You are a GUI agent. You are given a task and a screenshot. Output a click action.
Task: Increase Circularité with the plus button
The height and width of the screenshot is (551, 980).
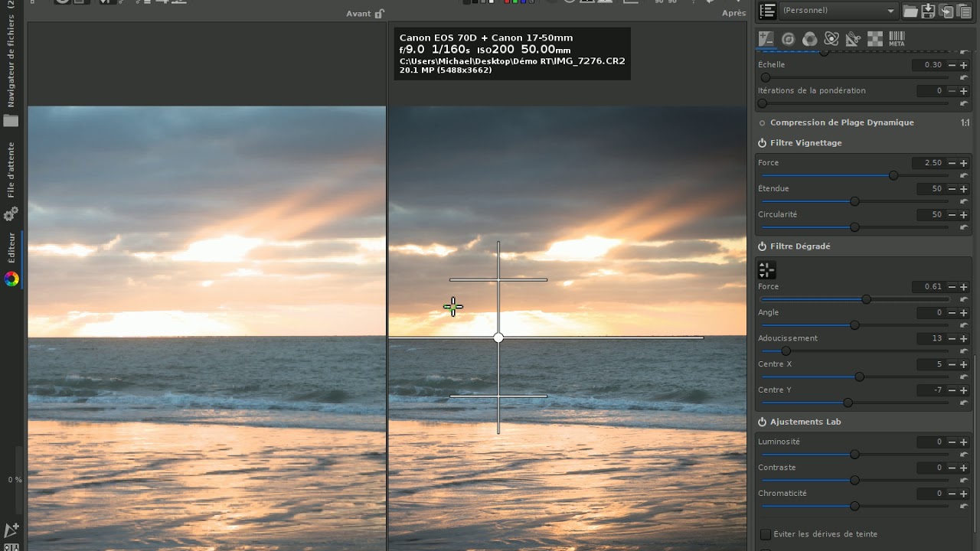tap(964, 215)
